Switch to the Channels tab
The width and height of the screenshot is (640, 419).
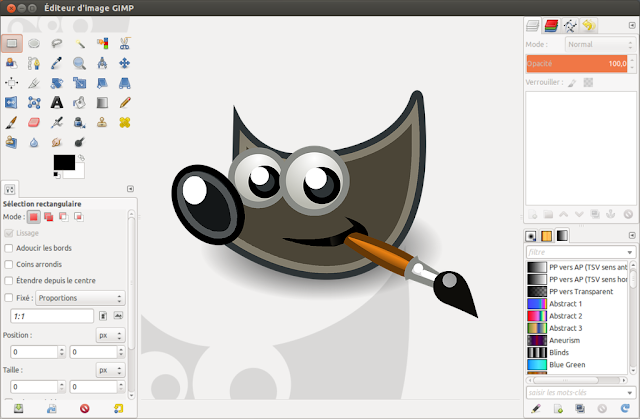[551, 26]
